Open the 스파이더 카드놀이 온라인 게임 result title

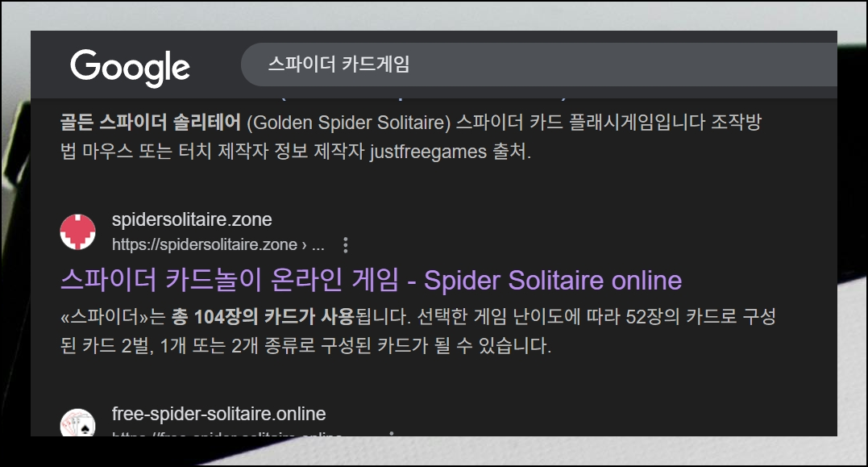pos(371,281)
